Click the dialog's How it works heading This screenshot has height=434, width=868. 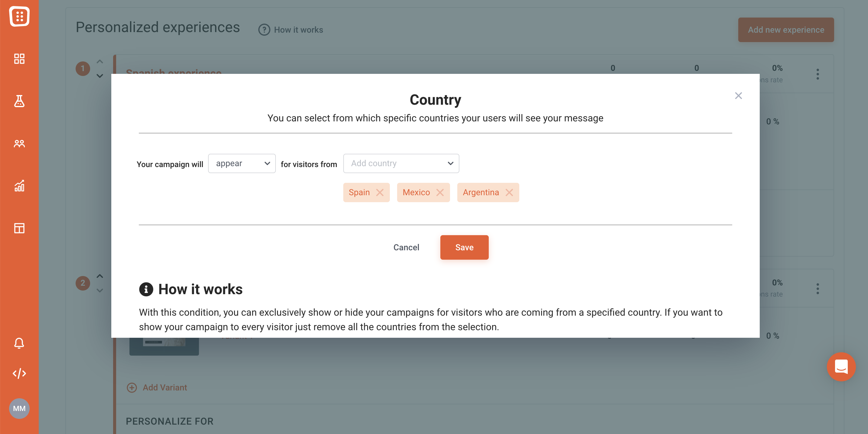click(x=200, y=289)
